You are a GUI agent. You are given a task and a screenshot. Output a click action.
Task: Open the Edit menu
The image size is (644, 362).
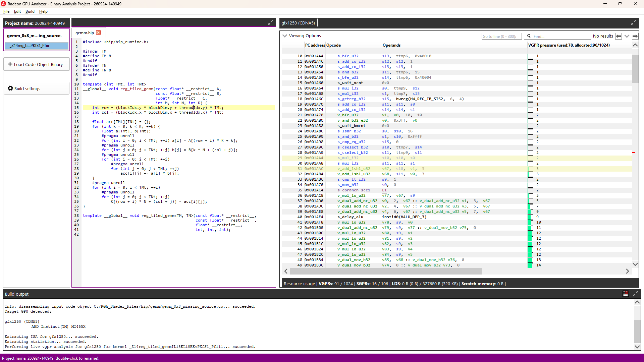tap(17, 11)
